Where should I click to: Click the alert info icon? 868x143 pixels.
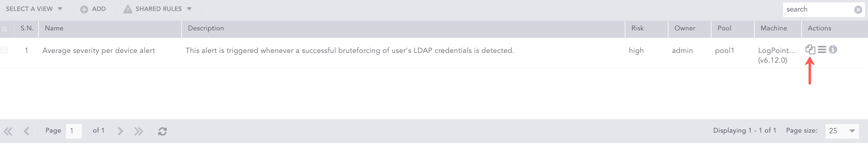coord(833,50)
